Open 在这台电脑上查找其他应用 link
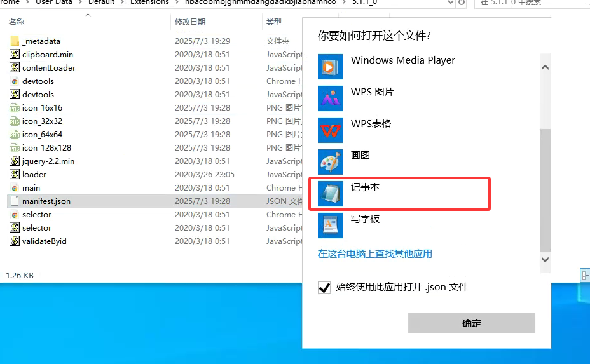Image resolution: width=590 pixels, height=364 pixels. click(374, 254)
